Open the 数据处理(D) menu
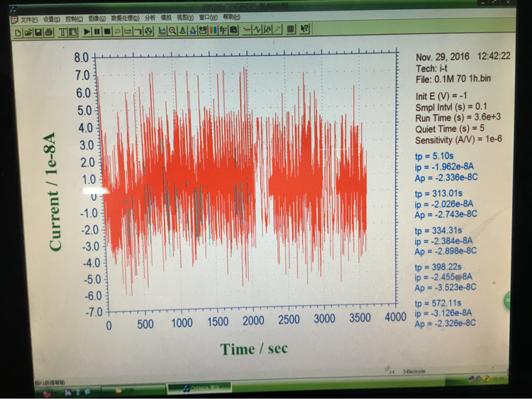 tap(125, 18)
